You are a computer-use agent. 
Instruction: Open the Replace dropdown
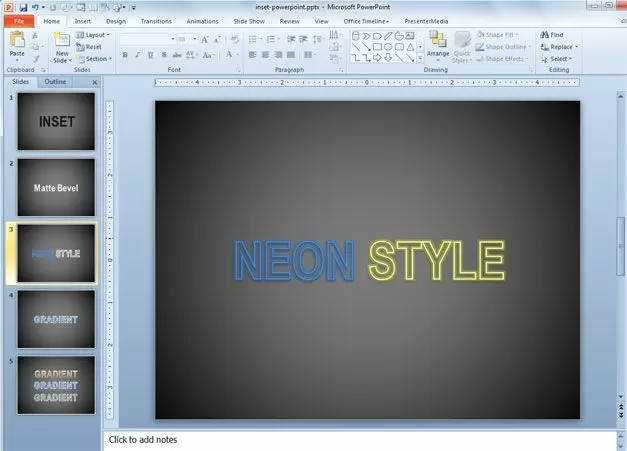559,47
